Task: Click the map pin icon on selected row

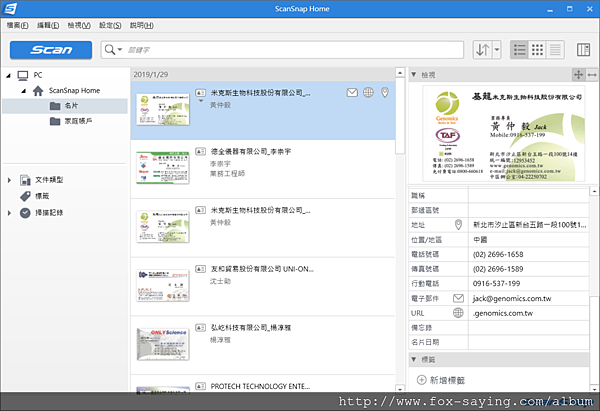Action: click(385, 92)
